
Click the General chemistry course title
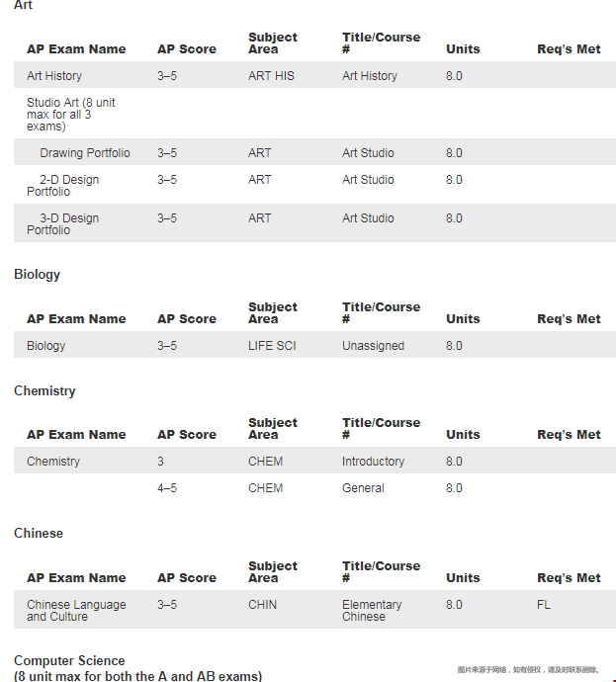[362, 488]
